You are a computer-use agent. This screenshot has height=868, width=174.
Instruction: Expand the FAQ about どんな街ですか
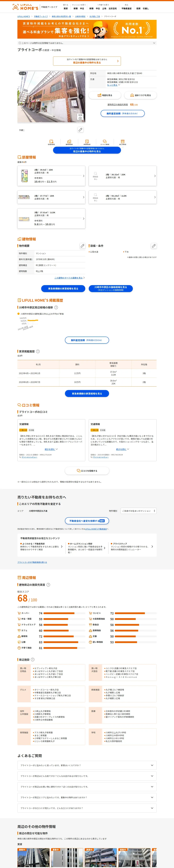[x=87, y=776]
